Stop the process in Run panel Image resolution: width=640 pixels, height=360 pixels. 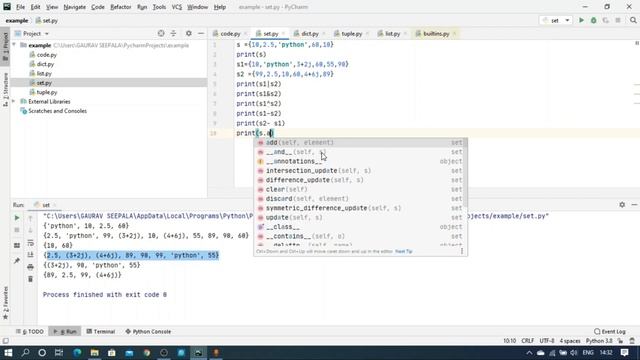click(17, 230)
